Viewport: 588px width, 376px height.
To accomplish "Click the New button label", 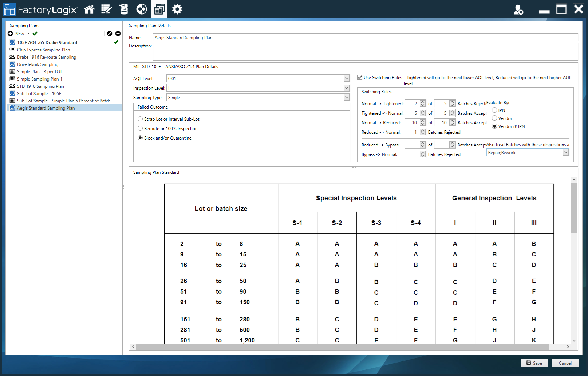I will click(20, 34).
